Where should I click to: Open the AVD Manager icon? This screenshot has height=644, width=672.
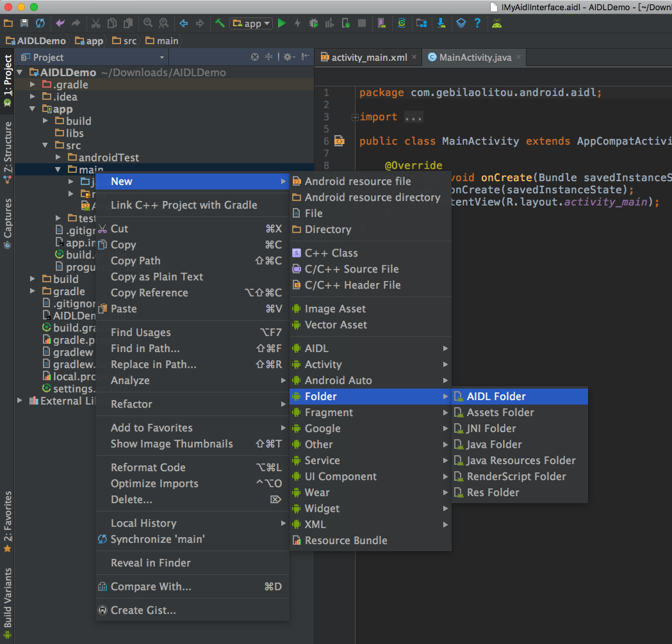[382, 23]
